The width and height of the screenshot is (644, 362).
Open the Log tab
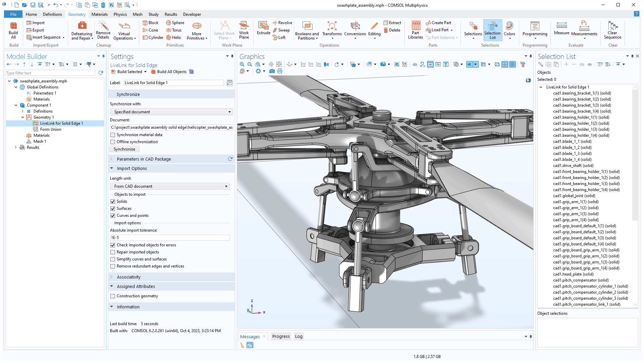click(299, 337)
